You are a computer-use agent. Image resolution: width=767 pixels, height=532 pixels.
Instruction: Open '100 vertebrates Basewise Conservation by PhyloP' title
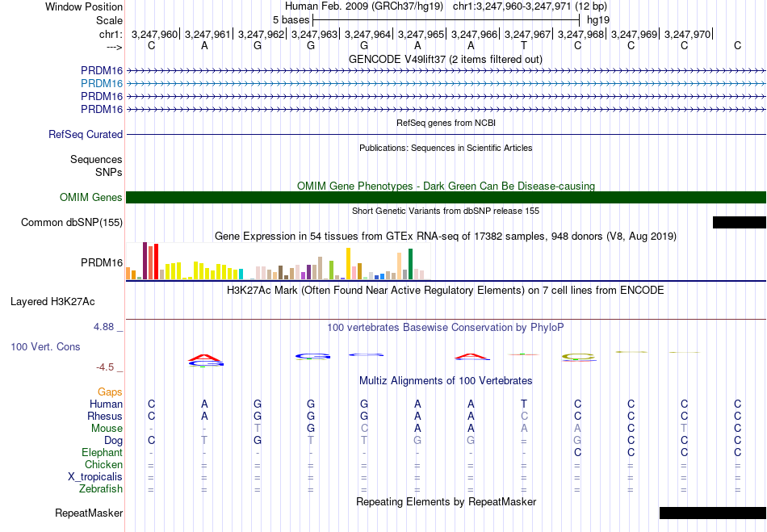pyautogui.click(x=446, y=327)
